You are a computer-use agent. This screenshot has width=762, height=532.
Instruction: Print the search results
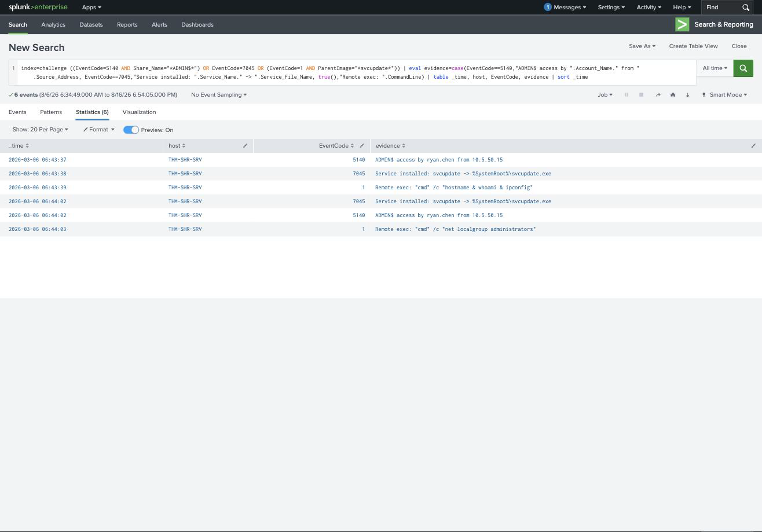(x=673, y=95)
